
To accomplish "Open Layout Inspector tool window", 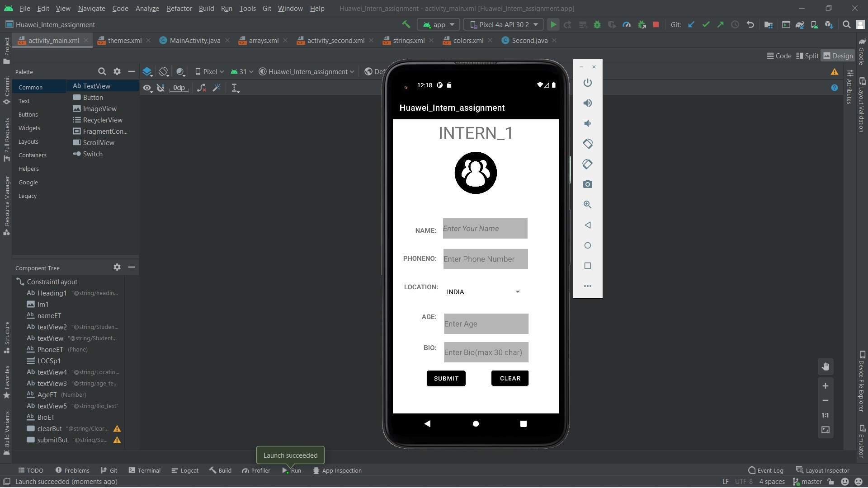I will click(x=823, y=470).
